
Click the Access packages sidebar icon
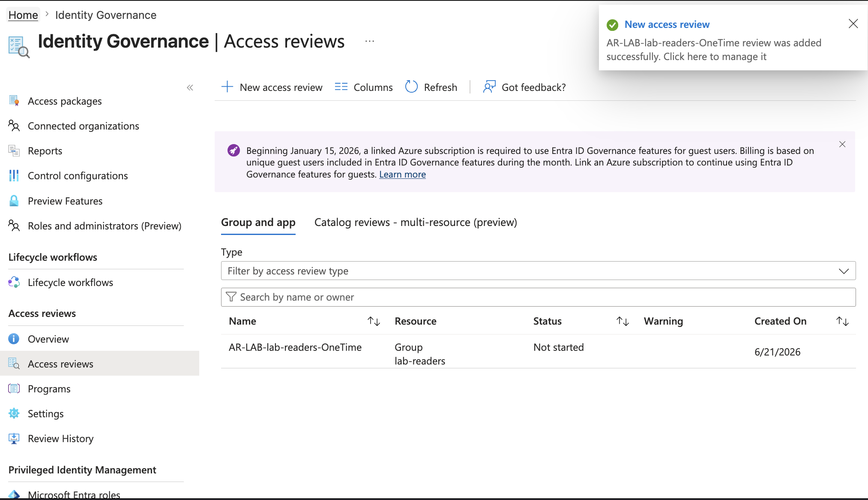pos(14,101)
